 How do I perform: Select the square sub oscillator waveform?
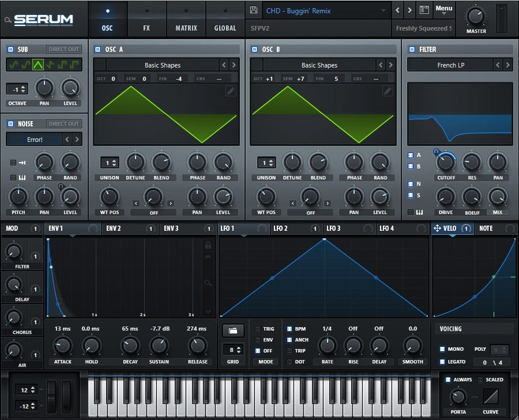point(62,65)
